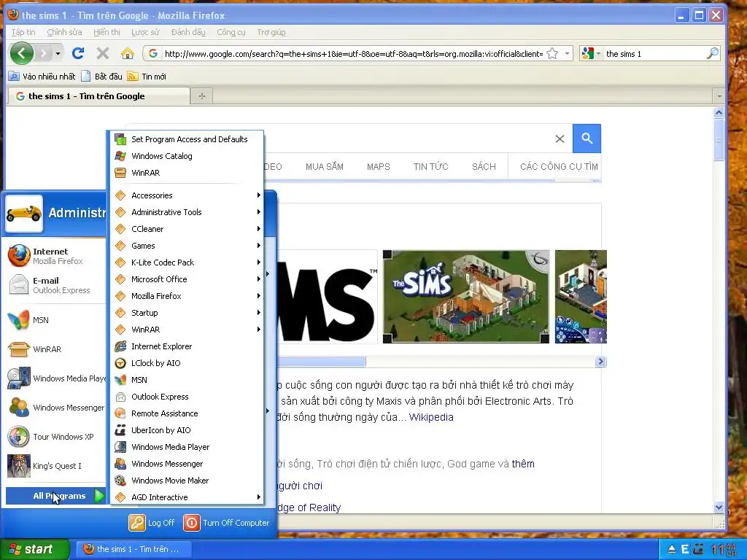Click the URL address field
747x560 pixels.
coord(354,53)
